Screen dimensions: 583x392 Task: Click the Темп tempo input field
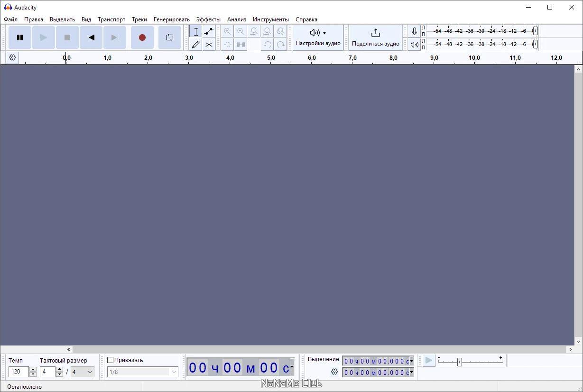(19, 372)
